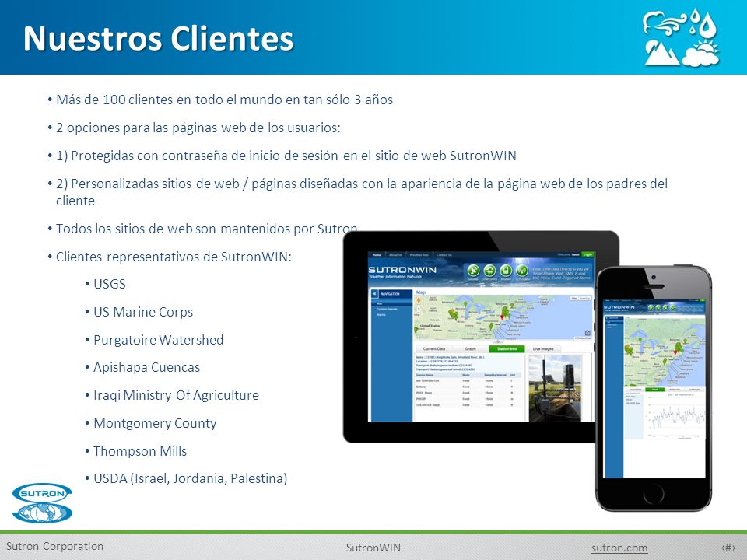Click Modem icon on tablet screen
Screen dimensions: 747x560
(x=506, y=271)
